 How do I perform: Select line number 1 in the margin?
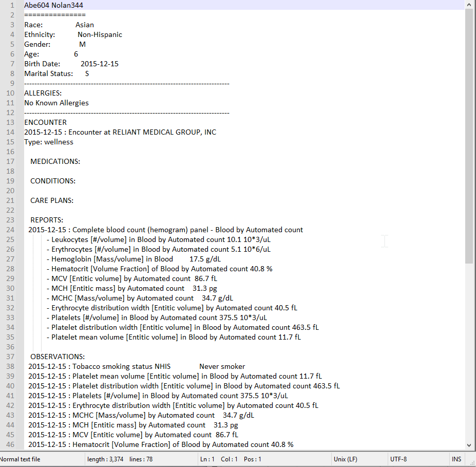tap(11, 5)
